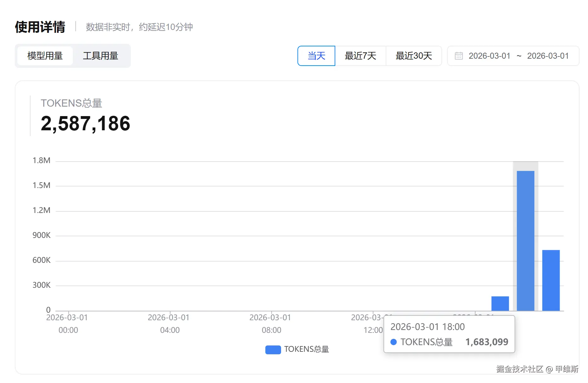This screenshot has height=383, width=588.
Task: Switch to the 模型用量 tab
Action: pos(45,56)
